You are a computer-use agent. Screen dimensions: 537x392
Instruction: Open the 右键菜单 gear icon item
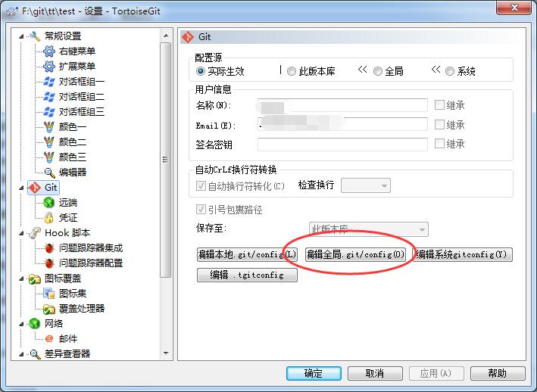[x=49, y=51]
